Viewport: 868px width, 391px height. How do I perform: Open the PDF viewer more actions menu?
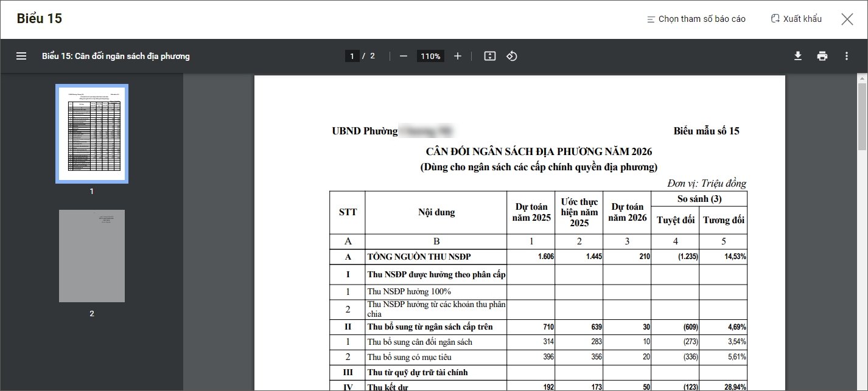pos(846,56)
